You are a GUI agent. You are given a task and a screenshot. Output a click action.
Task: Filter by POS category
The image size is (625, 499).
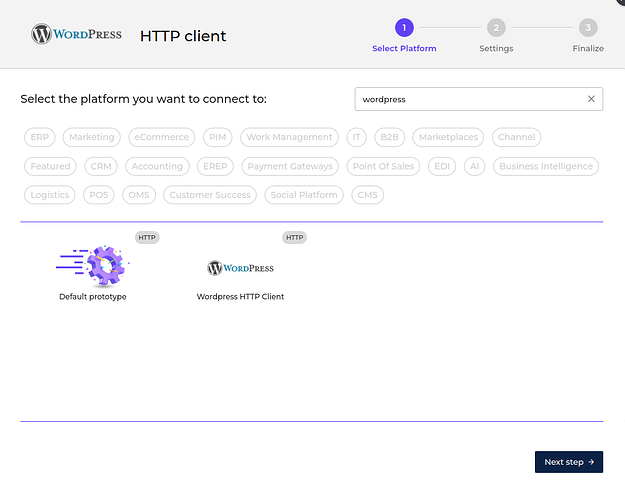[99, 195]
